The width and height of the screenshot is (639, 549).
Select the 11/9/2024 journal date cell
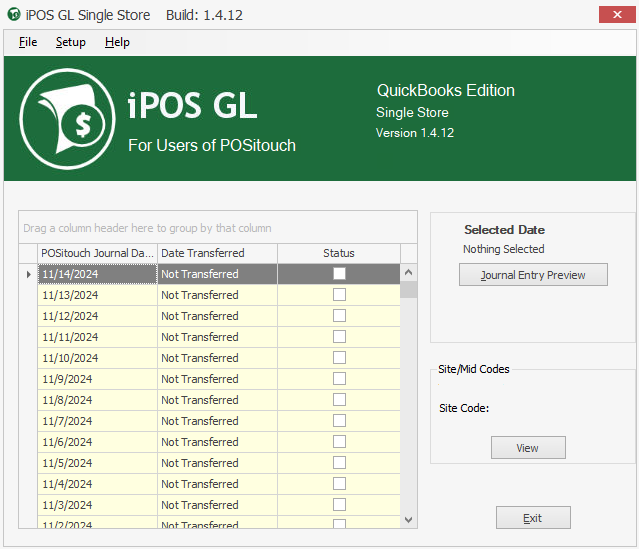click(x=97, y=379)
